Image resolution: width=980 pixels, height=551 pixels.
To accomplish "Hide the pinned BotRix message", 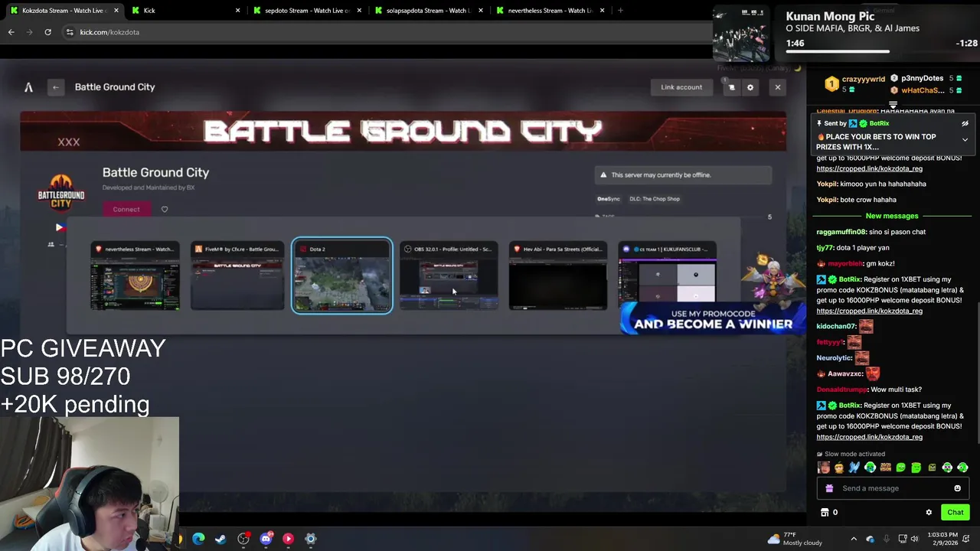I will 965,123.
